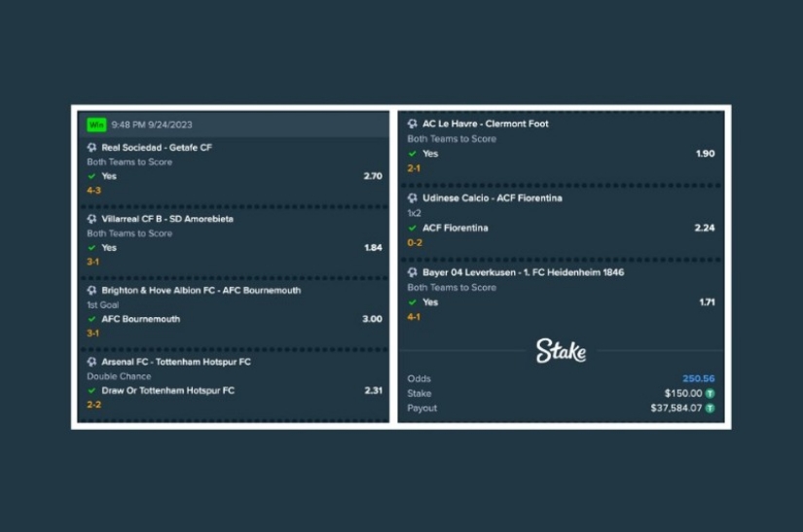Click the Tether currency icon beside $150.00 stake
803x532 pixels.
(x=710, y=393)
